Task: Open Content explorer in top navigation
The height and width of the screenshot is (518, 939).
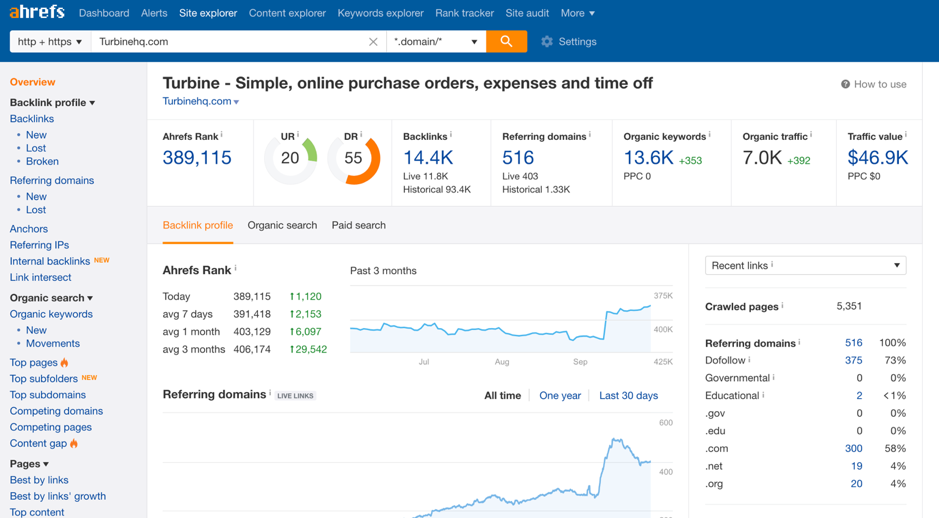Action: point(287,13)
